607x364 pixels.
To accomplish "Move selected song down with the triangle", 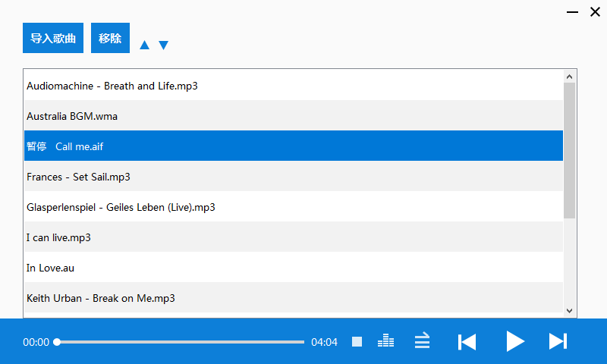I will click(x=163, y=45).
